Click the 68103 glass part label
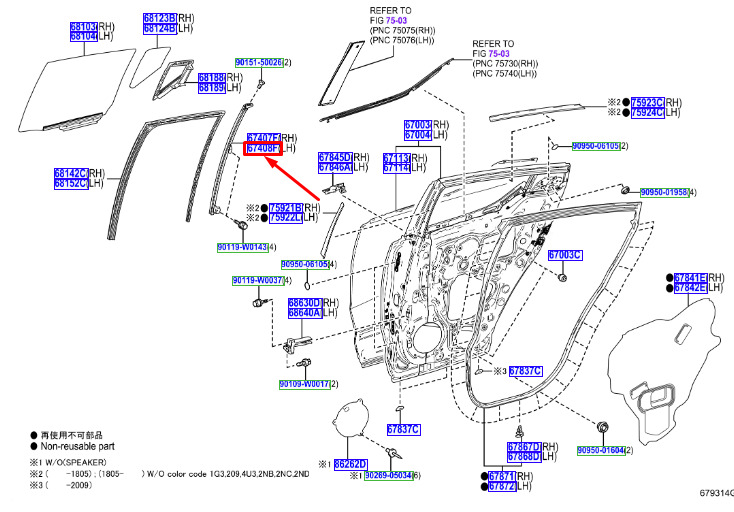Image resolution: width=734 pixels, height=512 pixels. (x=83, y=26)
